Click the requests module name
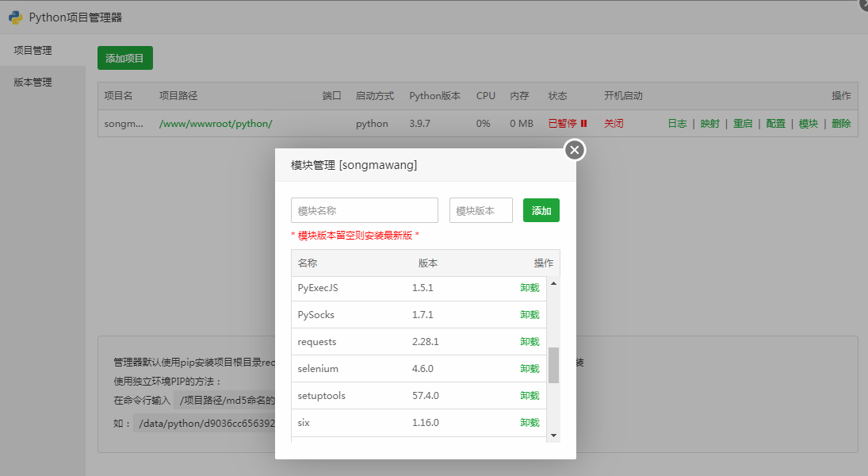This screenshot has width=868, height=476. (x=316, y=342)
